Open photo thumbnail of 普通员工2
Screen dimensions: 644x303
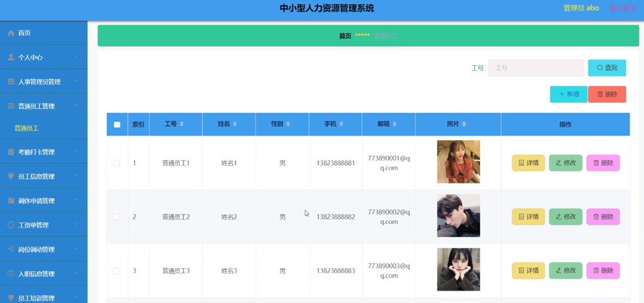[458, 216]
